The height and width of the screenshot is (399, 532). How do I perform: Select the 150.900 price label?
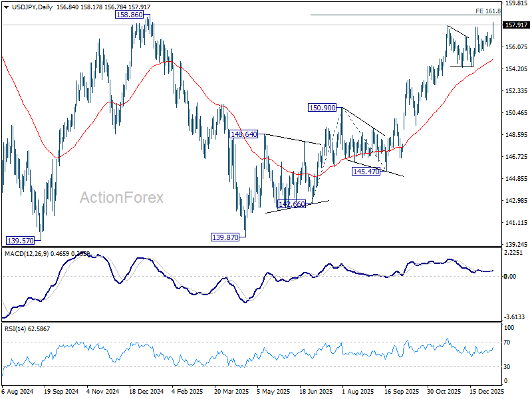click(x=322, y=108)
